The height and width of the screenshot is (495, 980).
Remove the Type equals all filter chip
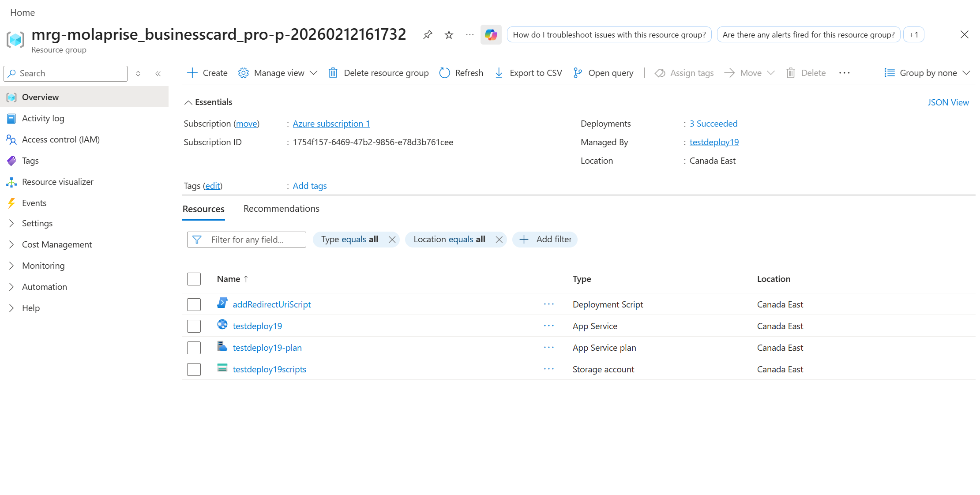(x=392, y=239)
